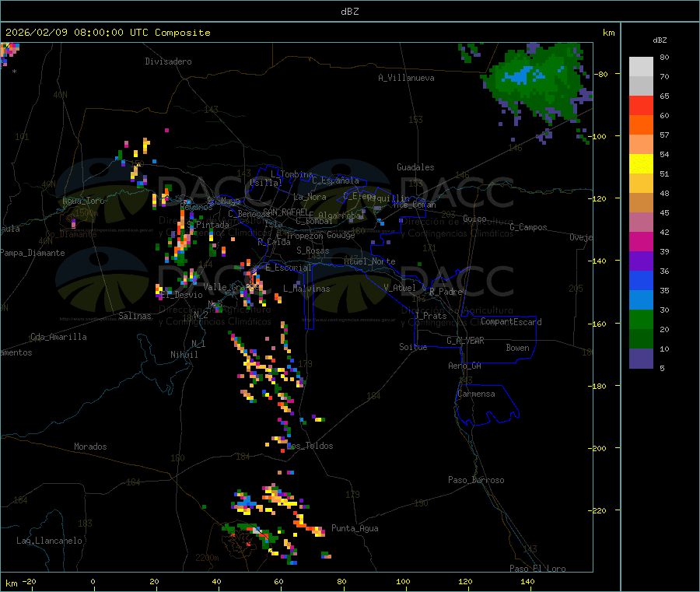This screenshot has height=592, width=700.
Task: Click the Los_Toldos label
Action: pyautogui.click(x=311, y=446)
